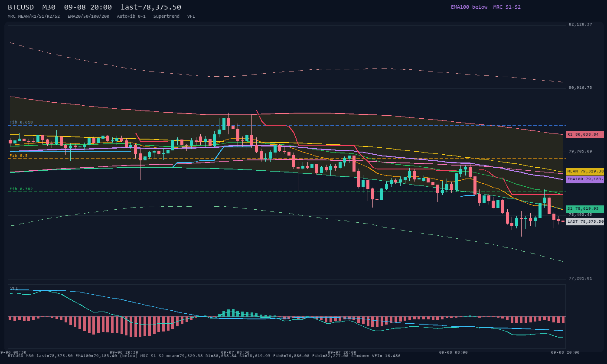Image resolution: width=607 pixels, height=364 pixels.
Task: Select the M30 timeframe label in the title
Action: (49, 7)
